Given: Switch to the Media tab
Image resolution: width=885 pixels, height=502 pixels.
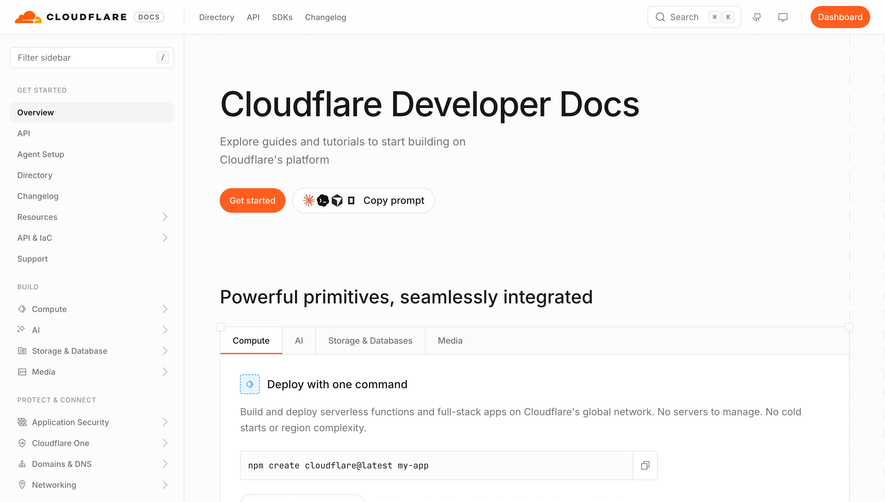Looking at the screenshot, I should (450, 341).
